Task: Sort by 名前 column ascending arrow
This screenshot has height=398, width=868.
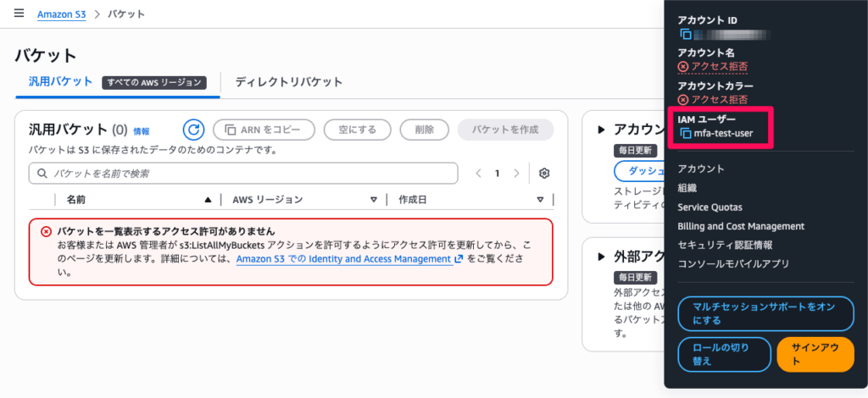Action: click(x=208, y=200)
